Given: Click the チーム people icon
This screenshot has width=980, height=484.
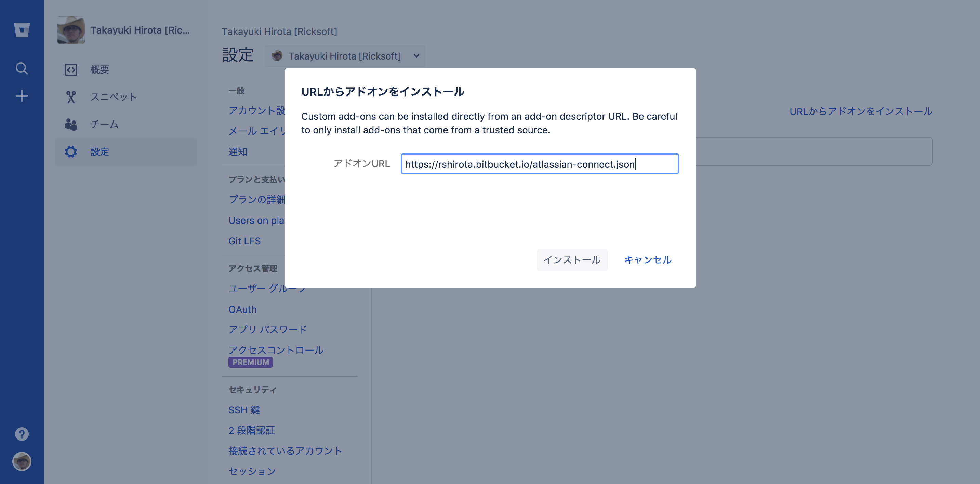Looking at the screenshot, I should coord(71,125).
